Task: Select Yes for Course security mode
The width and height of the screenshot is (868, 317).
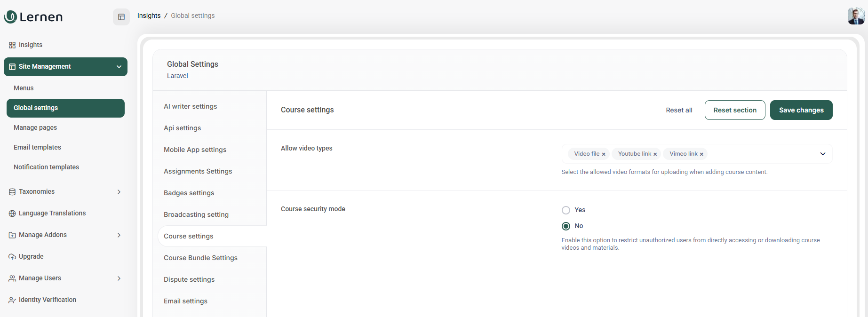Action: click(566, 210)
